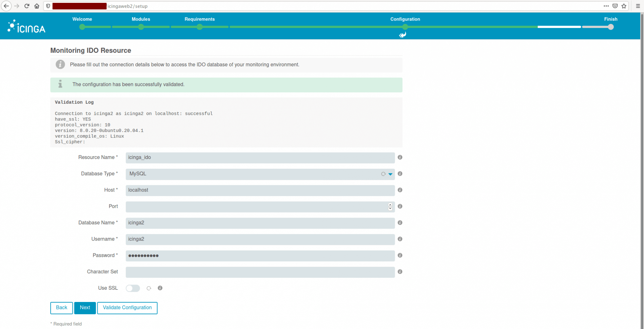This screenshot has height=329, width=644.
Task: Proceed with the Next button
Action: 85,308
